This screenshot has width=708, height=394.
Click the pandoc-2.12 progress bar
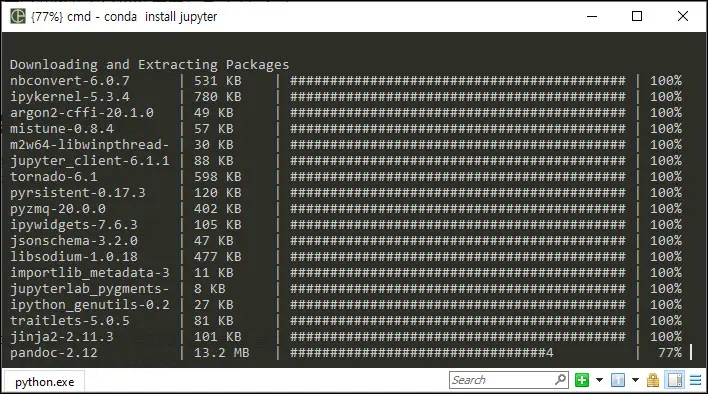point(421,353)
